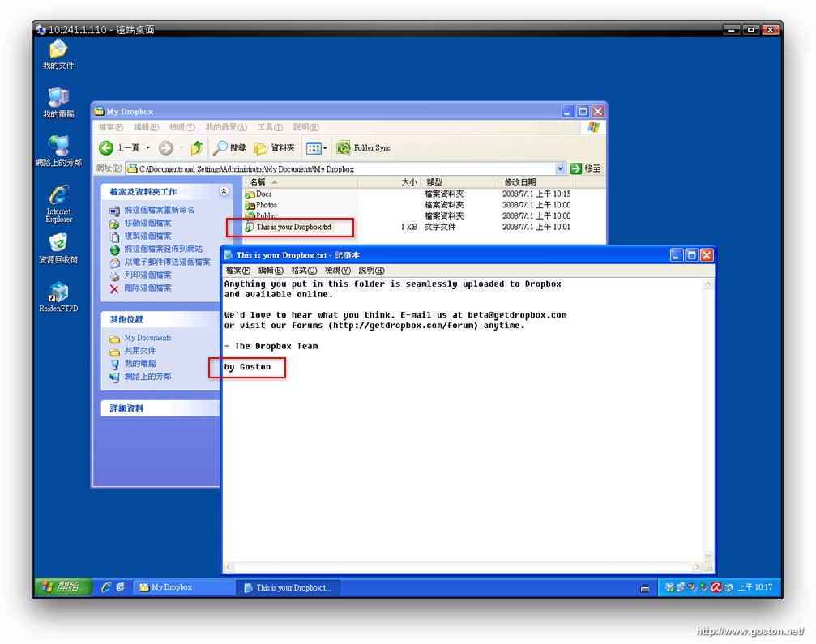Sort by Size (大小) column header
Viewport: 816px width, 644px height.
coord(389,182)
